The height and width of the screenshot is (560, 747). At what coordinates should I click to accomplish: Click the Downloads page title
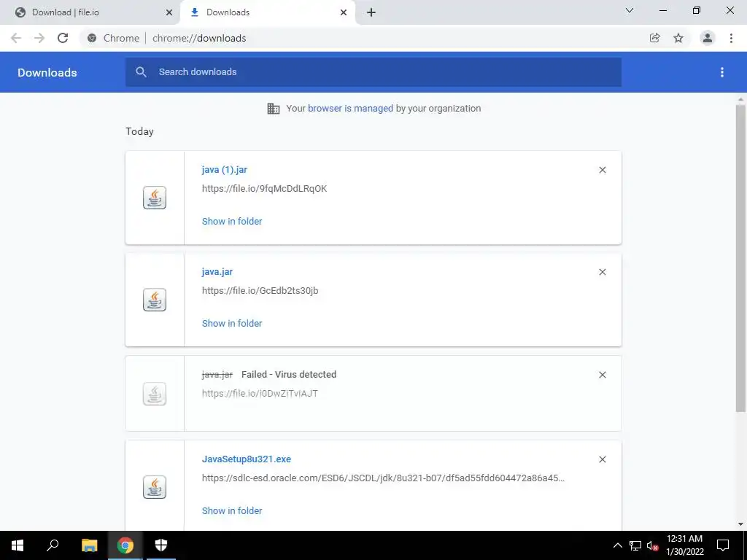(x=47, y=72)
